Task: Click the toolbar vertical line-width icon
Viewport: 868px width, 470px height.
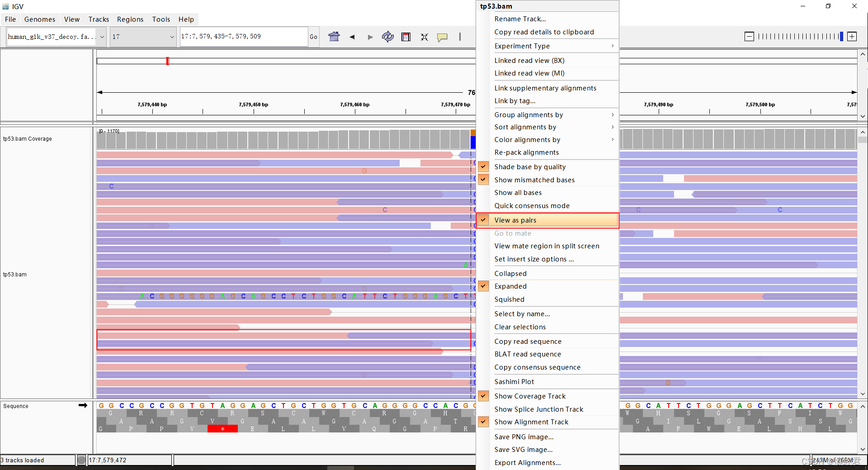Action: click(x=460, y=37)
